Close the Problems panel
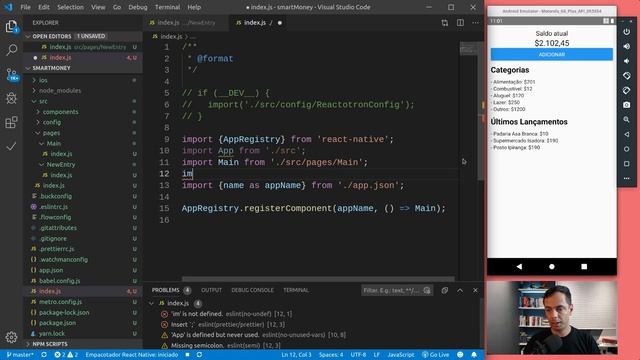640x360 pixels. 475,290
